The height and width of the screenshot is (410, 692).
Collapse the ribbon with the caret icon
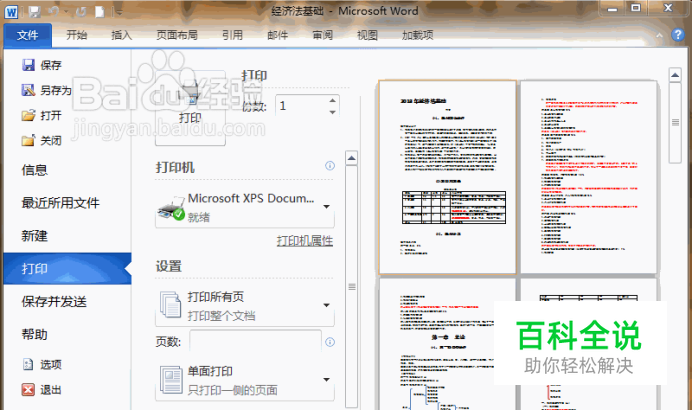click(659, 35)
